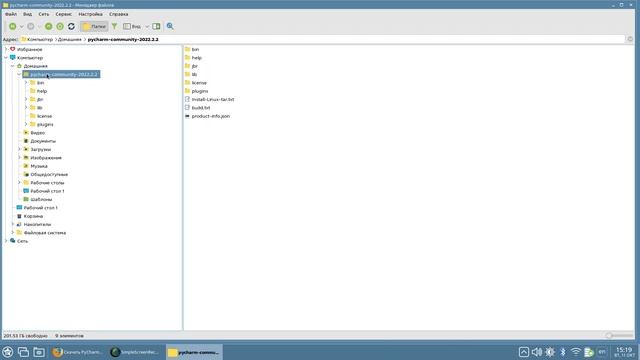Select Видео folder in the tree
640x360 pixels.
click(38, 133)
